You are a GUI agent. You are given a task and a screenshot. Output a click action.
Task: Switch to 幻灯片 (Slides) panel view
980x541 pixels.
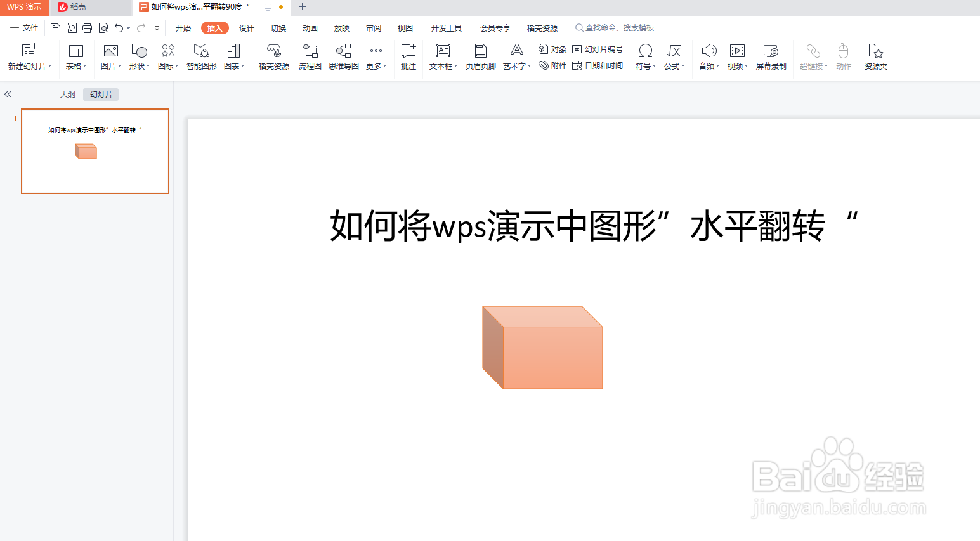[101, 94]
